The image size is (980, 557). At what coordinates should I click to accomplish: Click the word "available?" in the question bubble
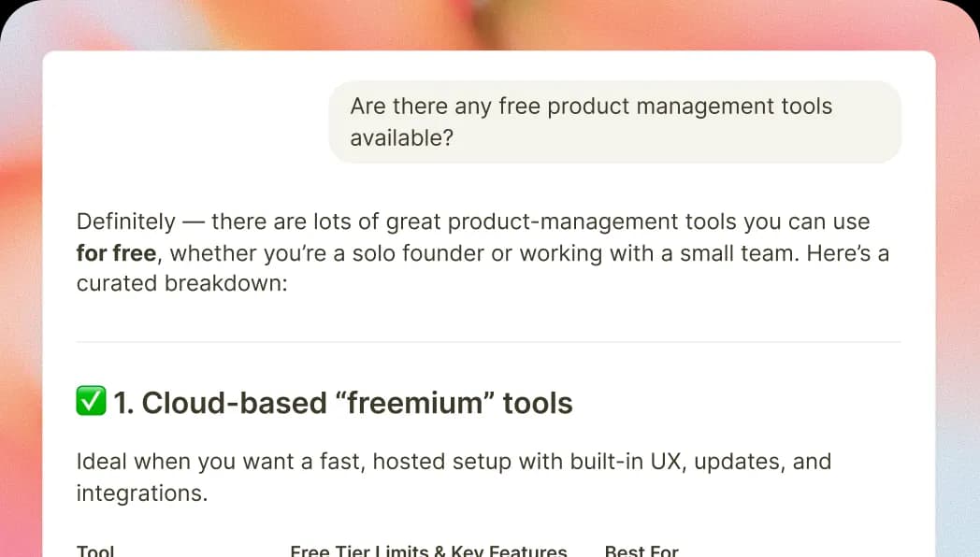[x=402, y=138]
